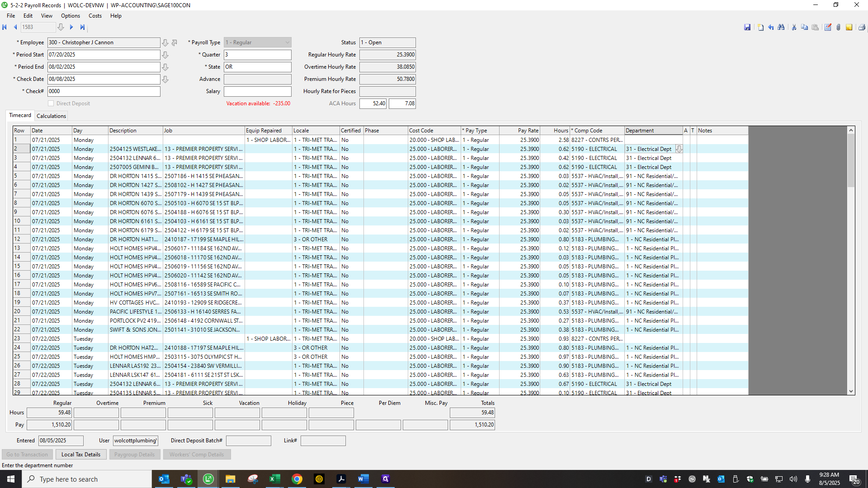Open the Check Date picker arrow

tap(165, 79)
